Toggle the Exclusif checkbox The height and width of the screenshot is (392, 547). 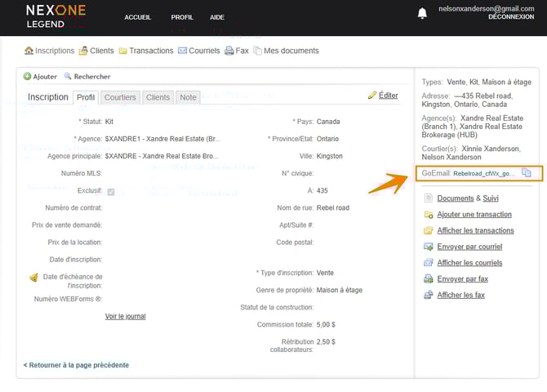click(x=110, y=192)
